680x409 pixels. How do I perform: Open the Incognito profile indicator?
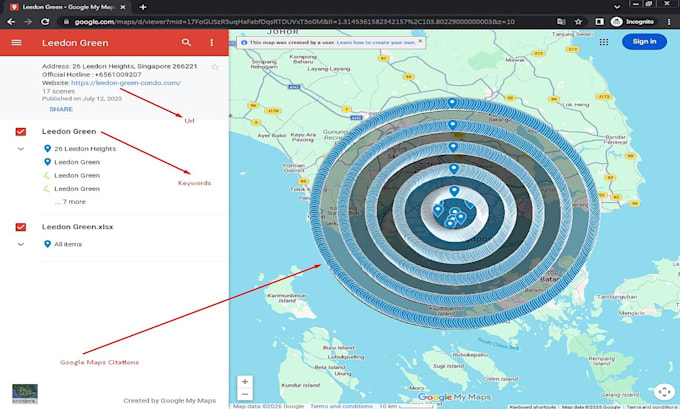tap(633, 22)
